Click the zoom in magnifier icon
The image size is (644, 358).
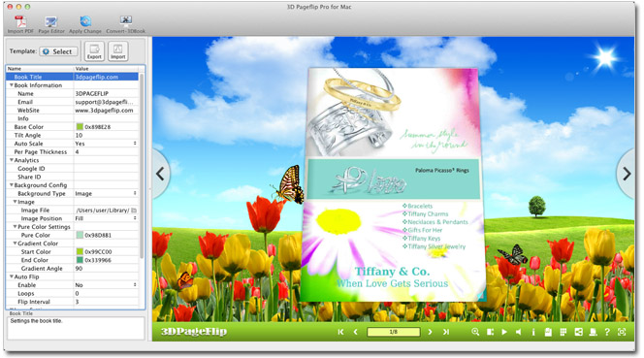point(475,332)
